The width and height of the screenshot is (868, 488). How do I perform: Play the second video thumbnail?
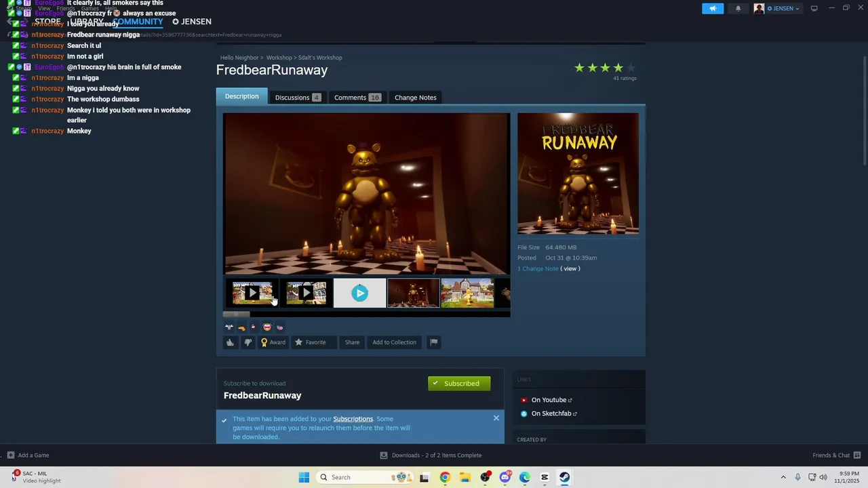point(306,293)
